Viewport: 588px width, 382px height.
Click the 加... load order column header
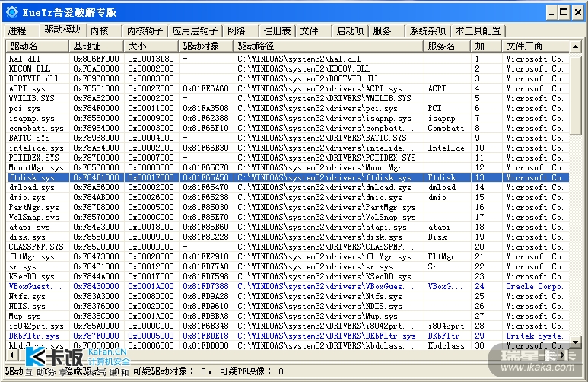click(486, 46)
